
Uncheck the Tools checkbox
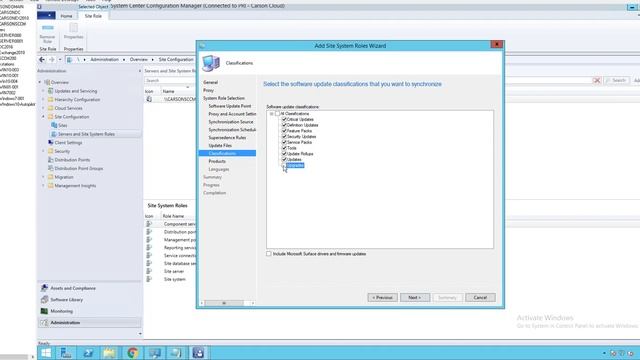coord(284,148)
